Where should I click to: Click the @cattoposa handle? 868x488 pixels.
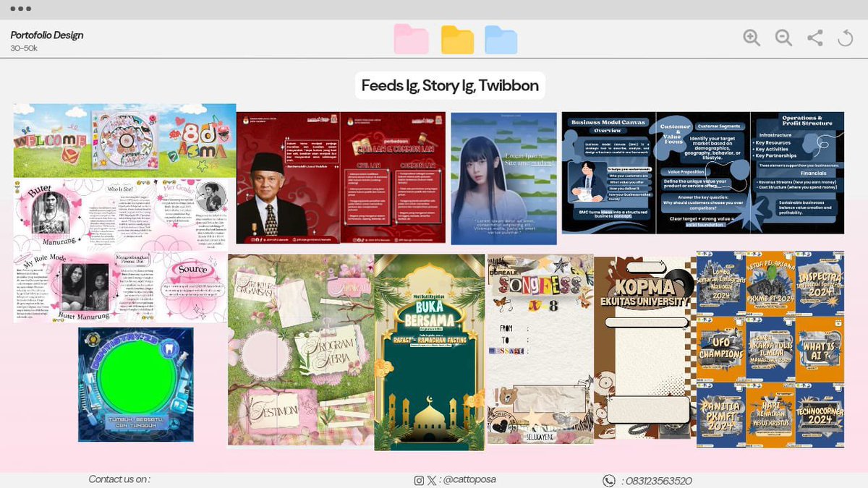(x=469, y=480)
